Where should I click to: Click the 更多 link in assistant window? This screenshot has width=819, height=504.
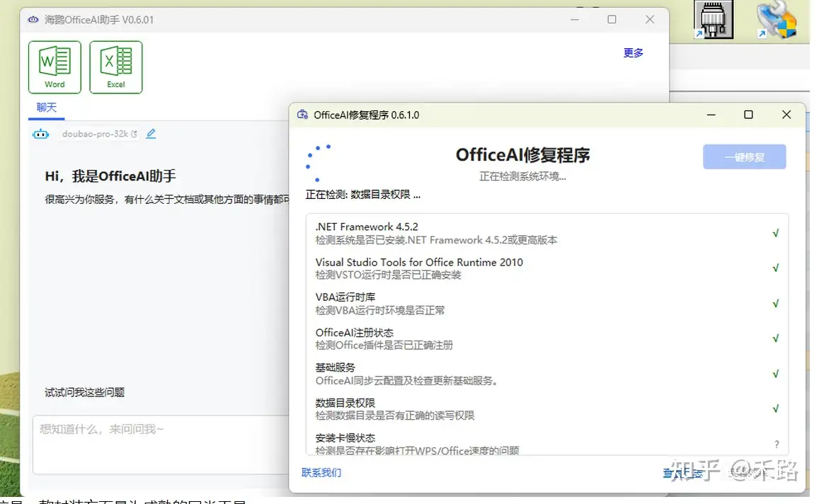634,53
